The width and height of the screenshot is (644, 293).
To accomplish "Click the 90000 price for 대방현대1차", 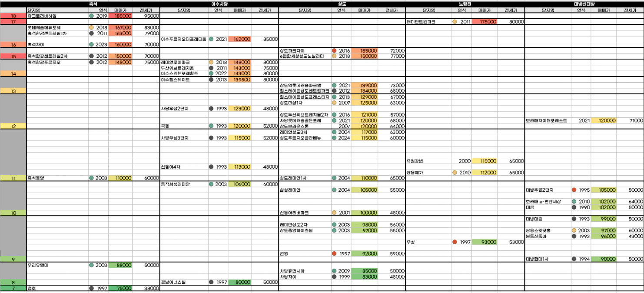I will point(603,259).
